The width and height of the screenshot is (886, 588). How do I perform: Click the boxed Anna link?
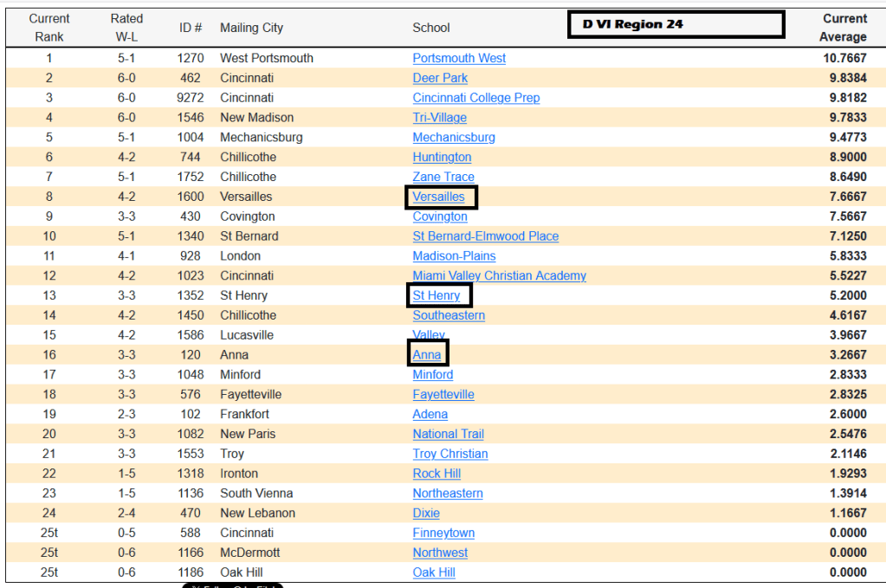(427, 355)
